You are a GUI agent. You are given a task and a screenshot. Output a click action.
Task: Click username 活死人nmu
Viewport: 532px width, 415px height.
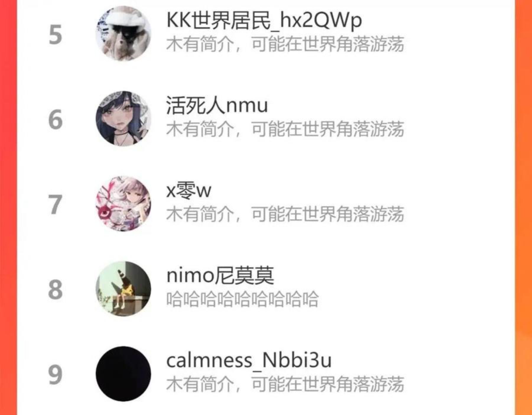217,106
